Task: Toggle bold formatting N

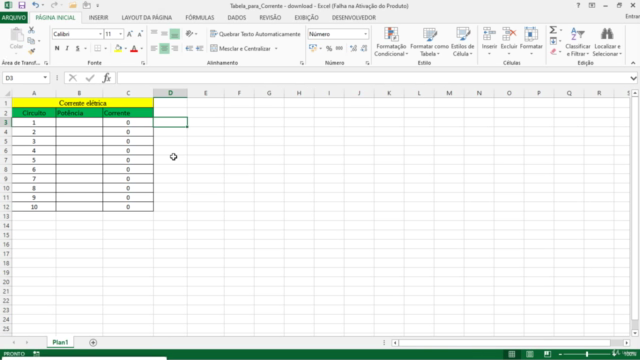Action: (57, 49)
